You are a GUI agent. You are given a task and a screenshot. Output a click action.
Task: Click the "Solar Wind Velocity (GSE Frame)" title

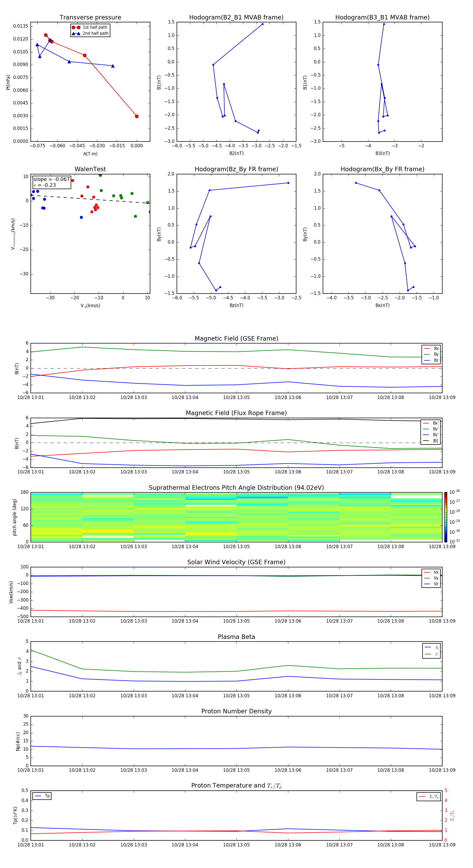(236, 562)
